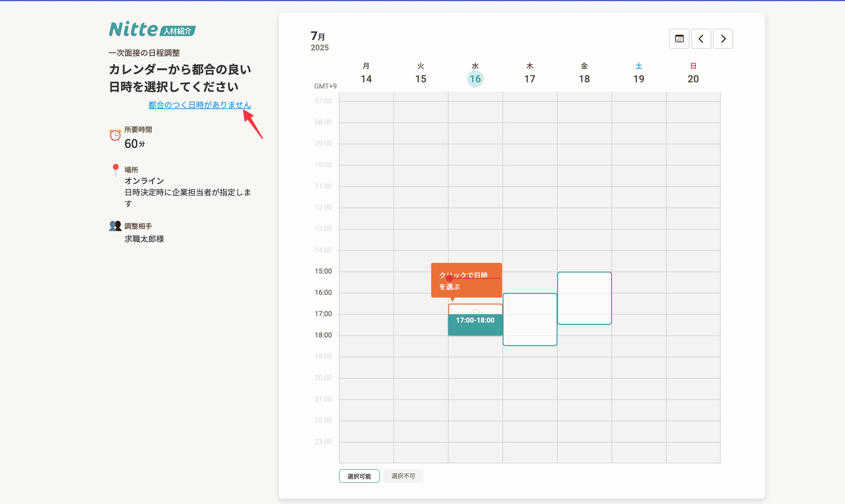Click the two-person 調整相手 icon
This screenshot has height=504, width=845.
[115, 226]
